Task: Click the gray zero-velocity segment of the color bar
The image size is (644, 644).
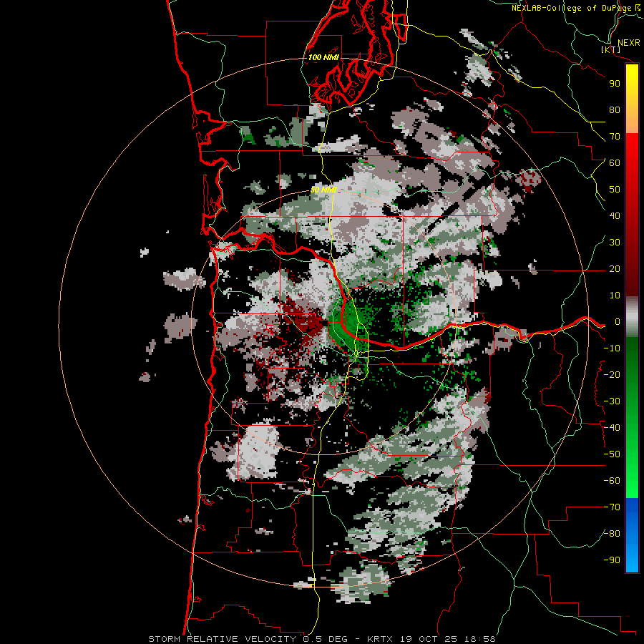Action: [632, 317]
